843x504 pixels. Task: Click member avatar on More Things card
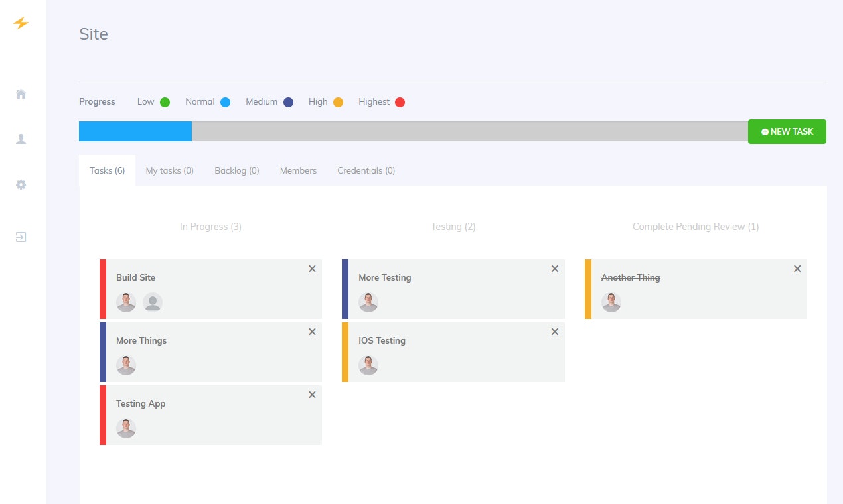point(126,365)
